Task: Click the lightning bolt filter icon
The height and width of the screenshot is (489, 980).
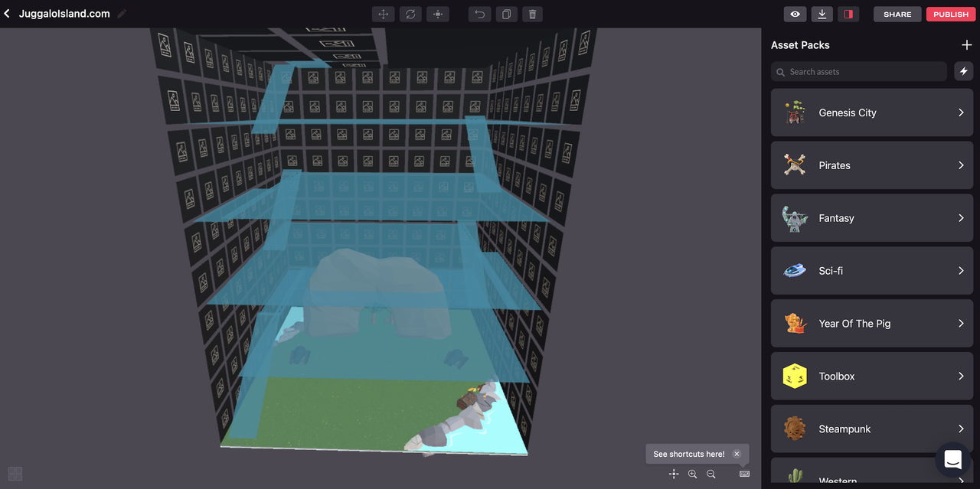Action: click(x=964, y=71)
